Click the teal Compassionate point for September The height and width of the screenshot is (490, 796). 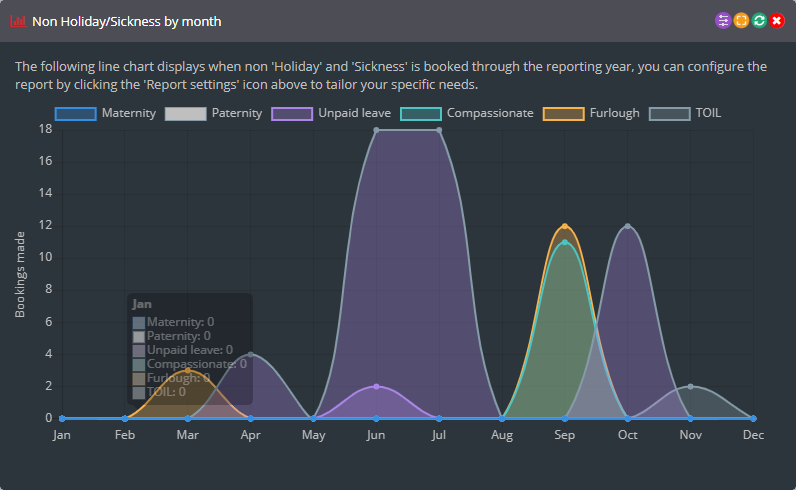(x=565, y=242)
